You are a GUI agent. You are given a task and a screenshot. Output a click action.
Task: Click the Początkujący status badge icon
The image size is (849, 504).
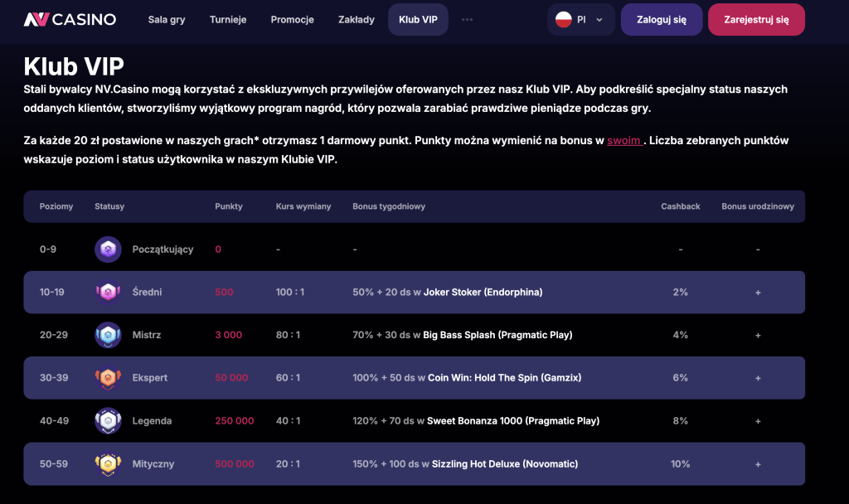click(108, 250)
